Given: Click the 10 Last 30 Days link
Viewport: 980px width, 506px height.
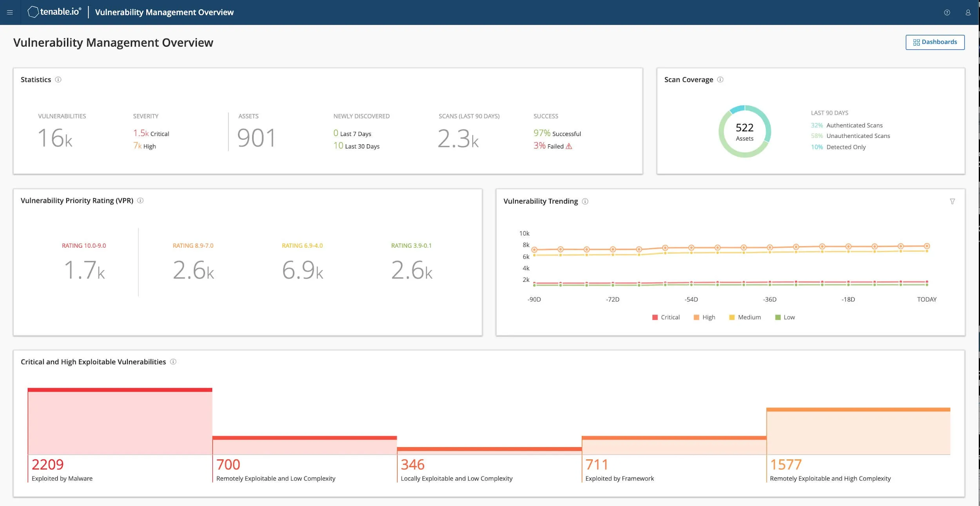Looking at the screenshot, I should tap(356, 146).
